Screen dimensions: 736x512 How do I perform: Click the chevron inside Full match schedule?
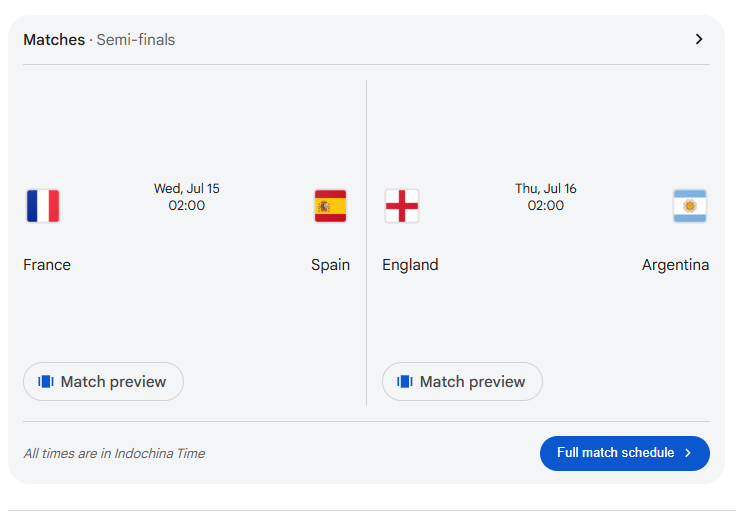[x=688, y=453]
